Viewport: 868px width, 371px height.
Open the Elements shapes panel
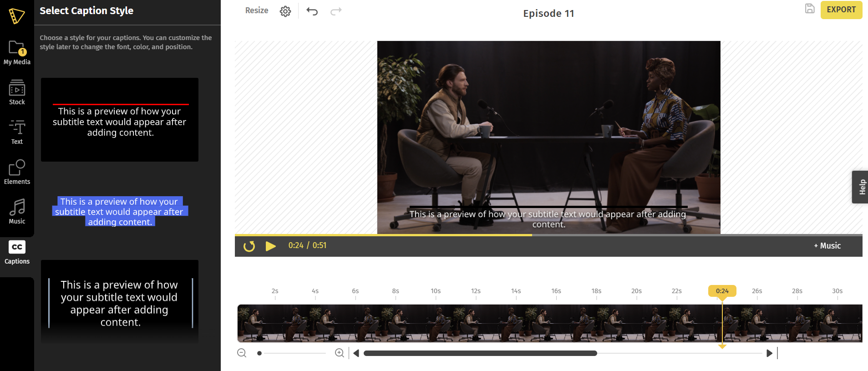[17, 172]
